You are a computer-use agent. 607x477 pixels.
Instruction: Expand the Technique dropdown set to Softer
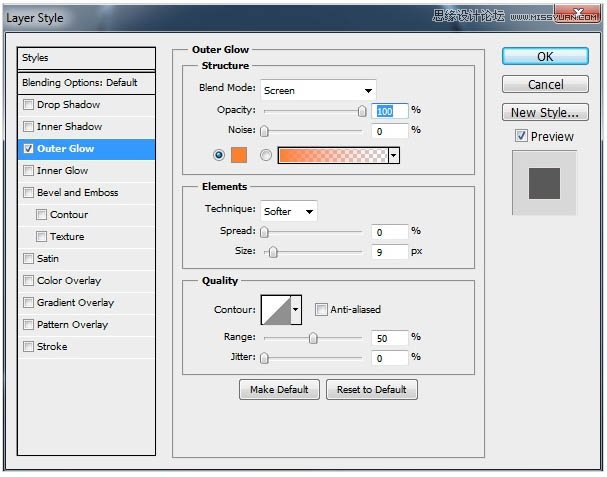(288, 211)
